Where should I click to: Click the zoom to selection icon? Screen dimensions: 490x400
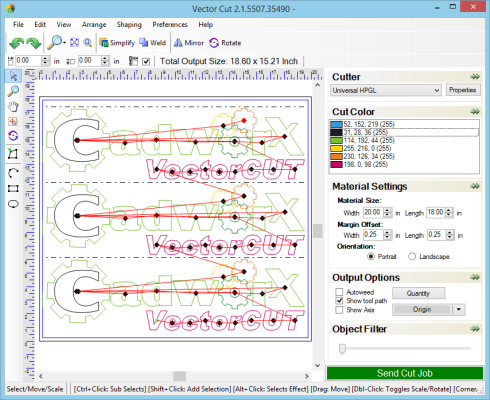pyautogui.click(x=88, y=42)
